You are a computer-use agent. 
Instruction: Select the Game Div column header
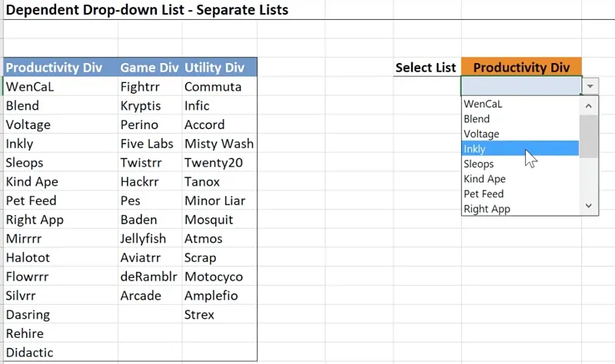pyautogui.click(x=149, y=68)
